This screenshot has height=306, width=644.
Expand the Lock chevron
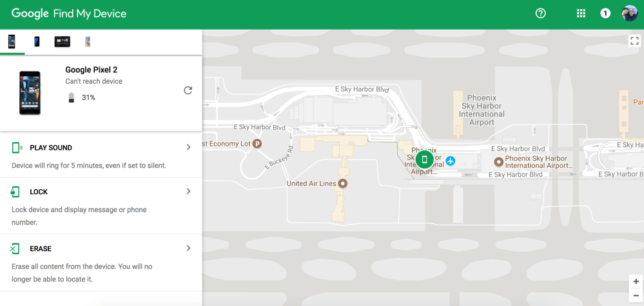pos(188,191)
